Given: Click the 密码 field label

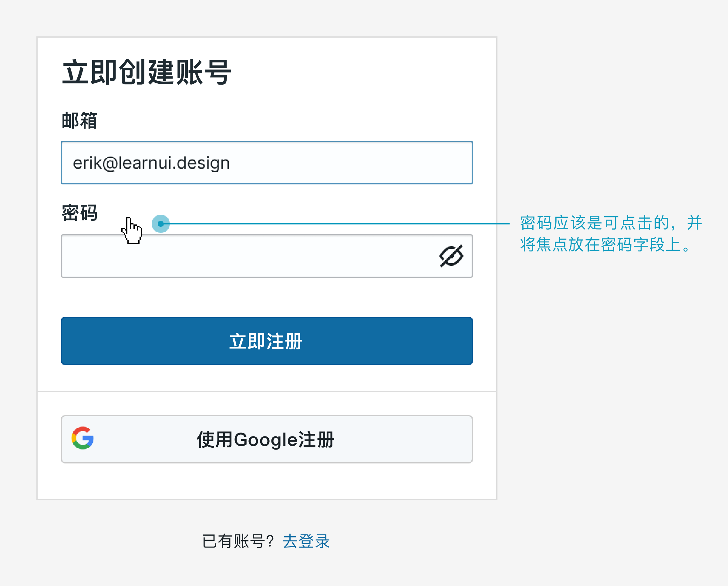Looking at the screenshot, I should (x=80, y=213).
